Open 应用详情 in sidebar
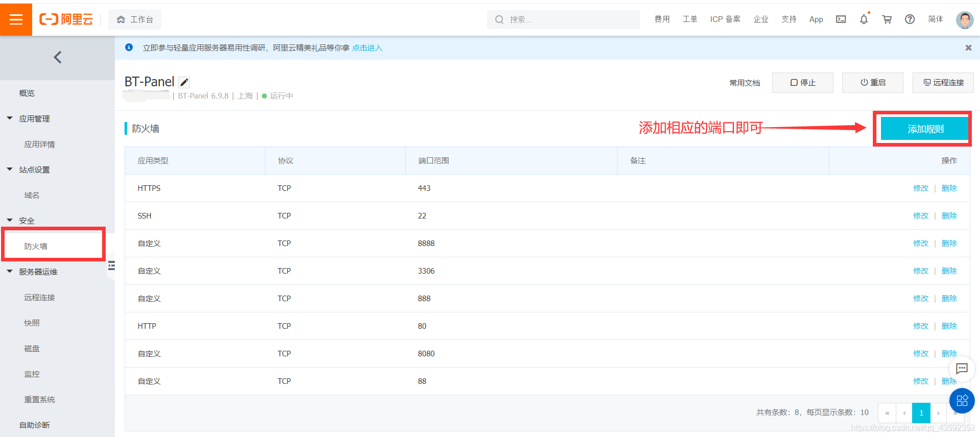980x437 pixels. coord(39,144)
